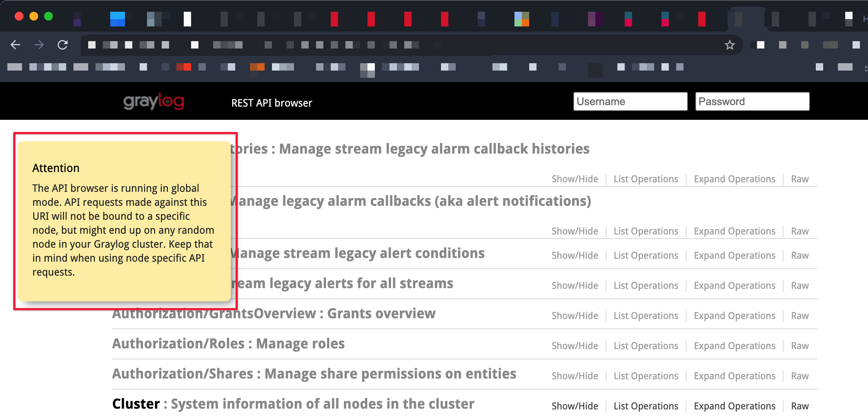Click the yellow Attention notice box
Image resolution: width=868 pixels, height=416 pixels.
coord(124,220)
